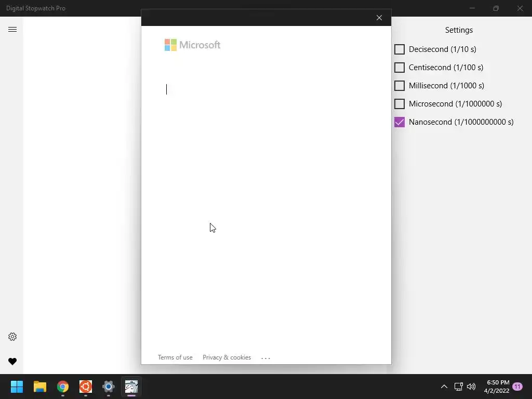Screen dimensions: 532x399
Task: Click the Settings panel heading
Action: [x=459, y=30]
